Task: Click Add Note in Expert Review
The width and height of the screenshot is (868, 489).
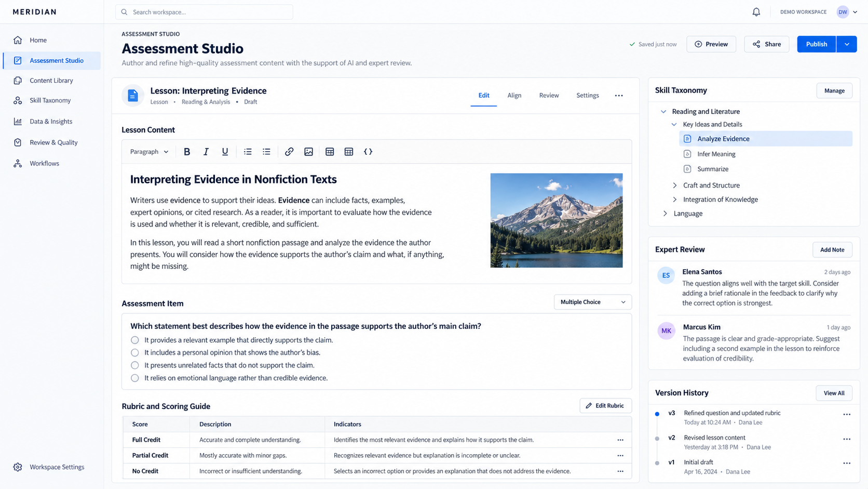Action: tap(832, 250)
